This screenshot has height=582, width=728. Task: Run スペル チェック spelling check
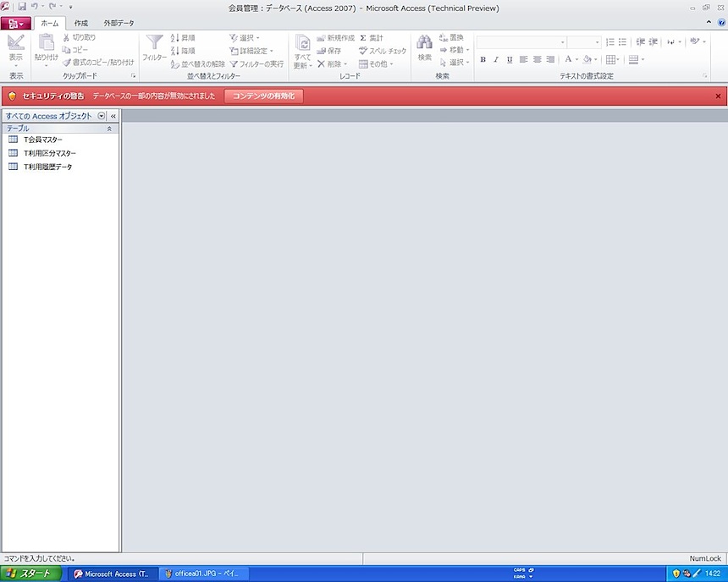click(x=383, y=51)
